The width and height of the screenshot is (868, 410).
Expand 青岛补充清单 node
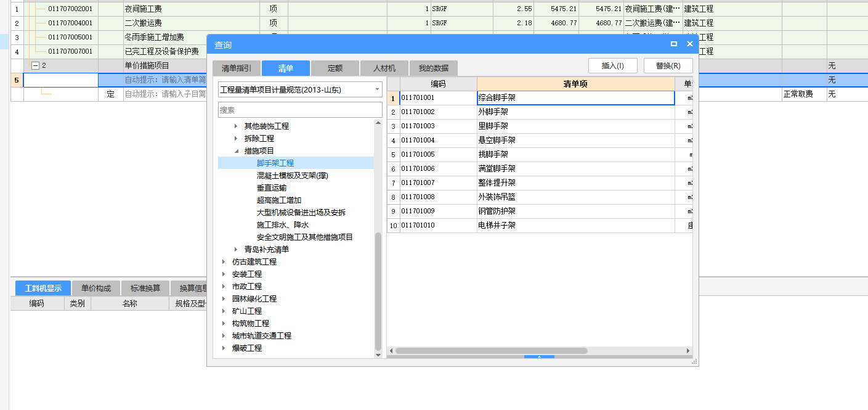236,250
